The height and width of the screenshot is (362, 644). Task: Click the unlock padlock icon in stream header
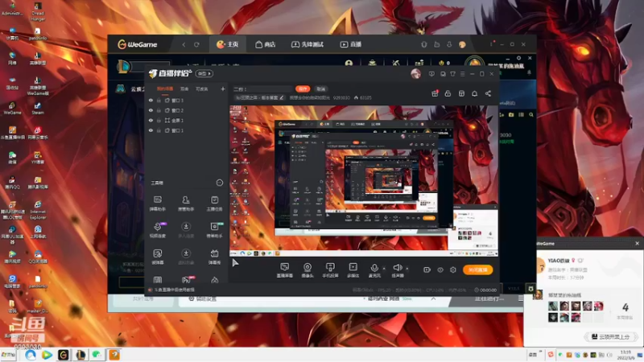pos(448,93)
